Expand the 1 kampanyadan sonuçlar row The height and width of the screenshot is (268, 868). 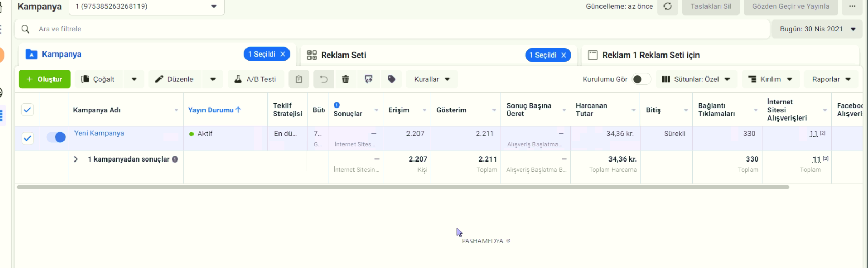click(76, 159)
